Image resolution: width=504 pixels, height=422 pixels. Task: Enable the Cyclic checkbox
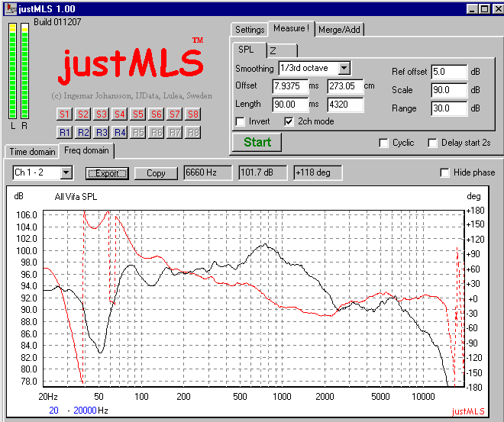point(383,143)
